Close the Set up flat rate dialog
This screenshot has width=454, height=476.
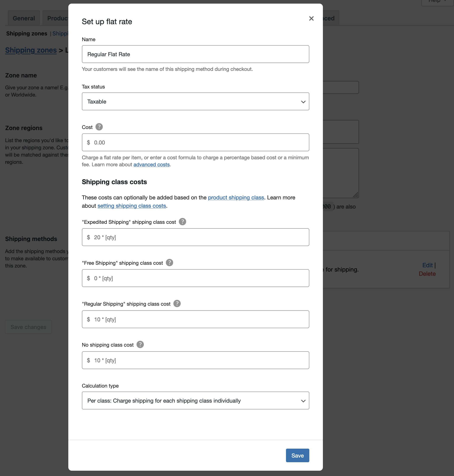tap(311, 18)
